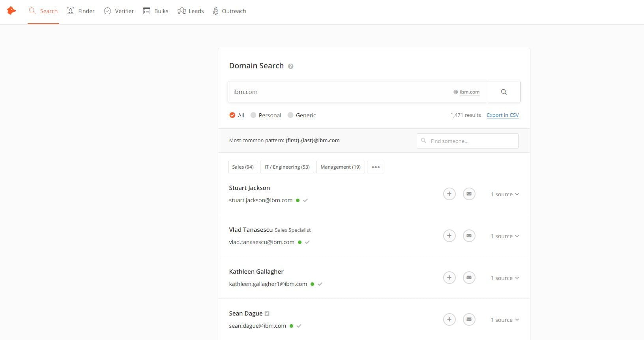Click the Twitter badge next to Sean Dague
Screen dimensions: 644x340
(267, 314)
